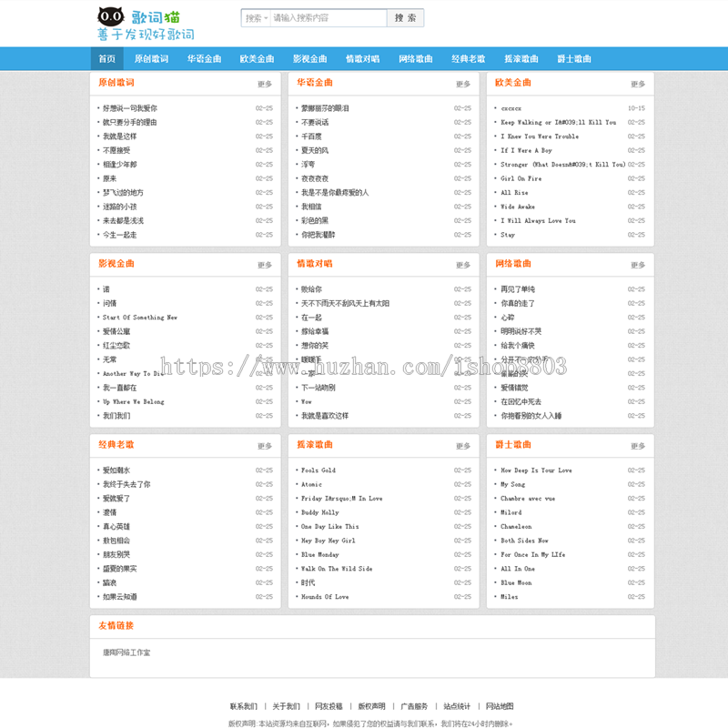
Task: Click 更多 in the 情歌对唱 section header
Action: click(x=463, y=265)
